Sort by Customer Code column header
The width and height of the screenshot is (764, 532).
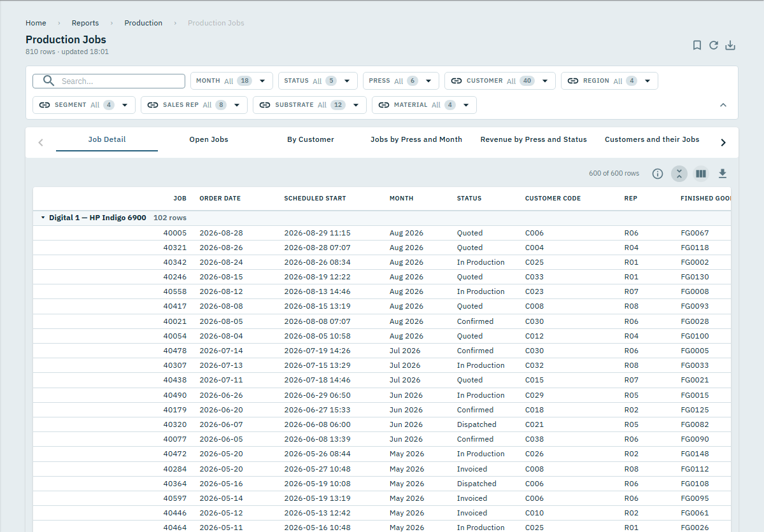[553, 199]
